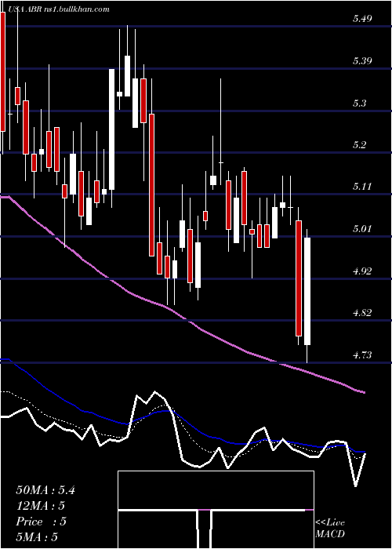Screen dimensions: 392x549
Task: Click the 5.11 price axis label
Action: click(362, 187)
